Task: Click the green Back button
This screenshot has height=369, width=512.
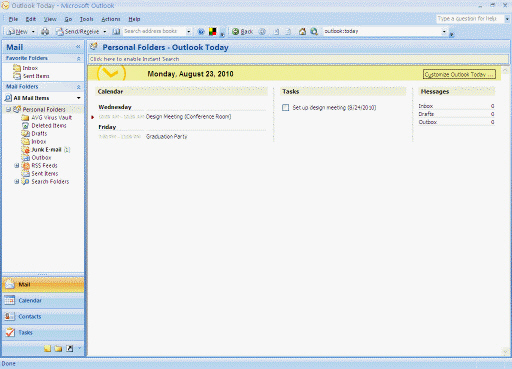Action: [x=242, y=32]
